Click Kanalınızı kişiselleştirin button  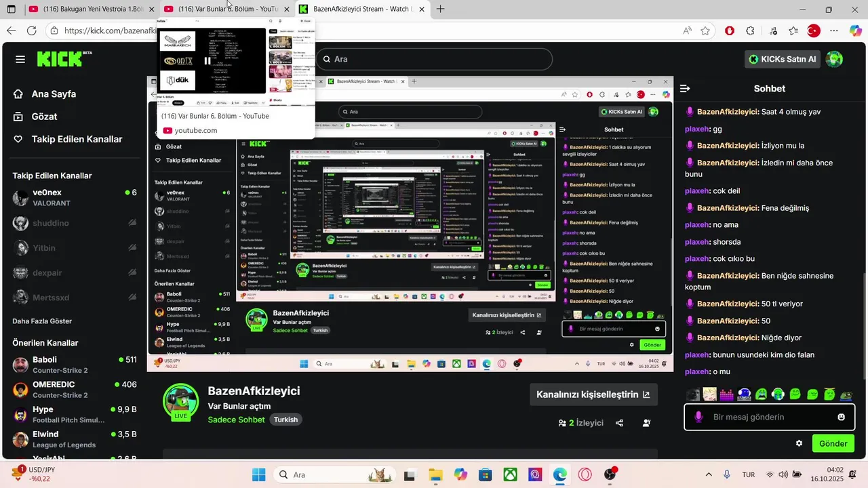point(593,394)
